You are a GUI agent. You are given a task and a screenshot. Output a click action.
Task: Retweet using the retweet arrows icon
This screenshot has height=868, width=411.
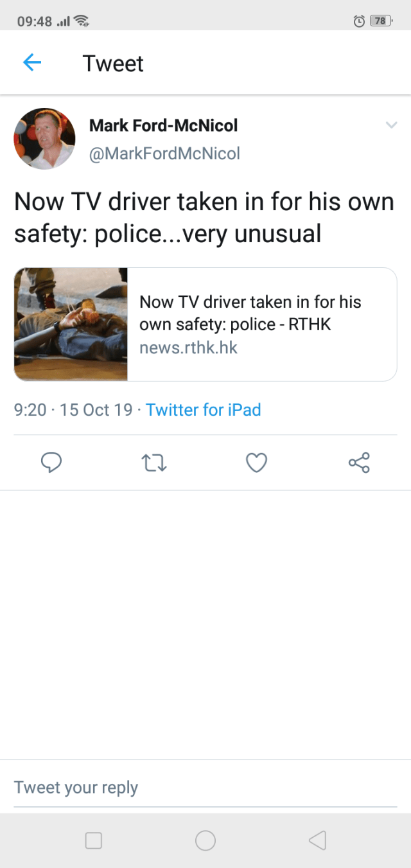(153, 463)
